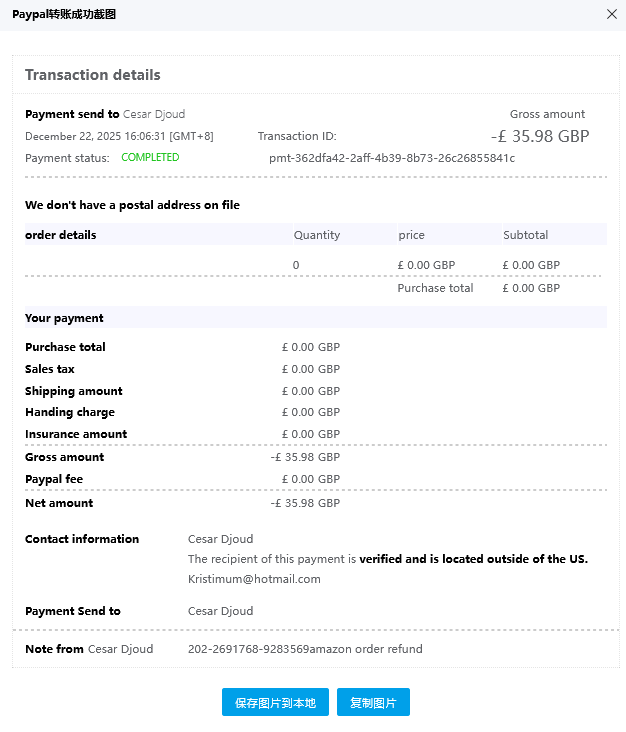
Task: Click the transaction date December 22, 2025
Action: pyautogui.click(x=119, y=136)
